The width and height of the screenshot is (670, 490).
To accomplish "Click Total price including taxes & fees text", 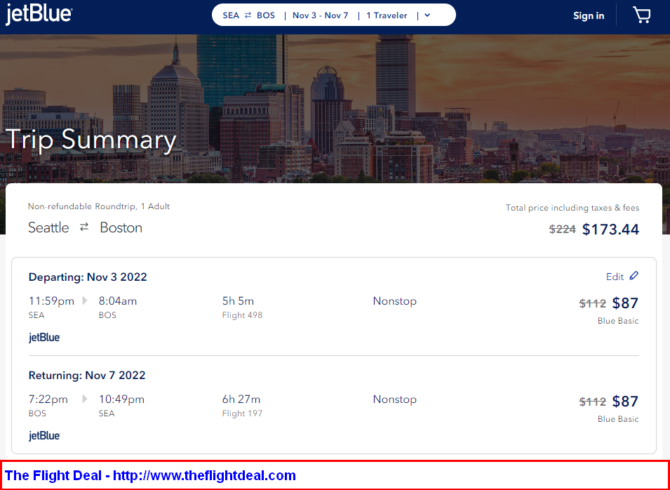I will pyautogui.click(x=573, y=208).
